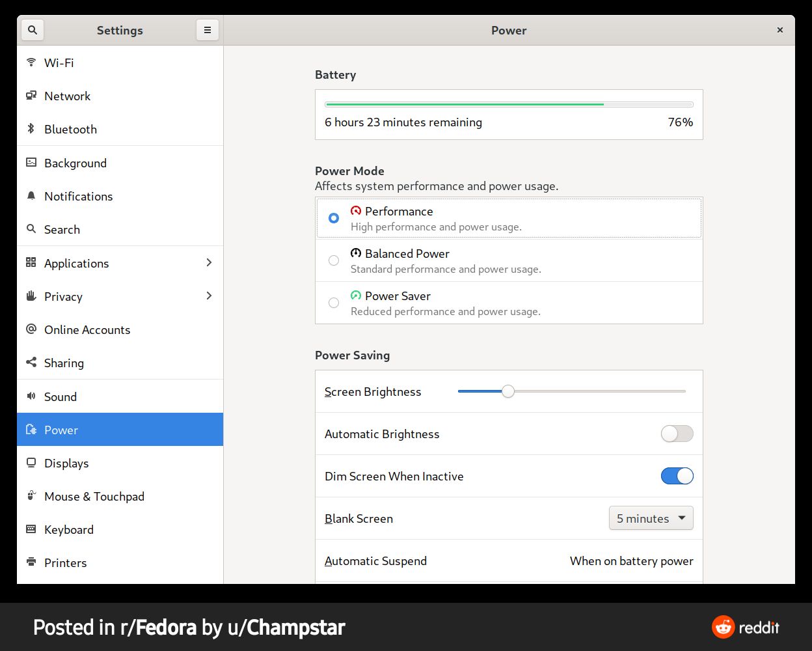Image resolution: width=812 pixels, height=651 pixels.
Task: Expand the Privacy sidebar entry
Action: point(209,296)
